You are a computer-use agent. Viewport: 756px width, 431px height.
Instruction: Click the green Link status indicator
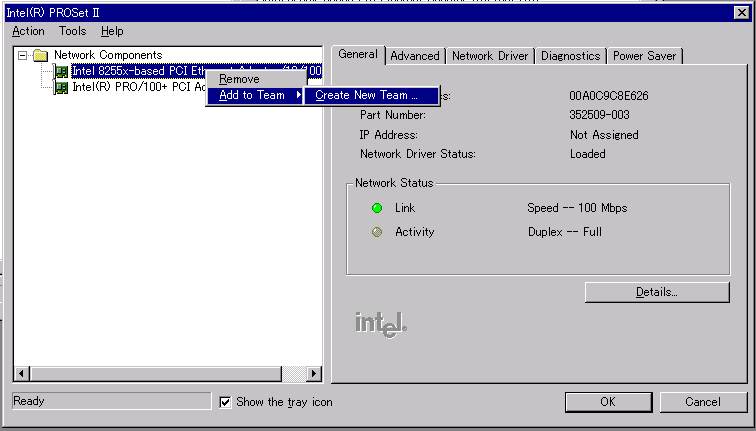tap(377, 208)
